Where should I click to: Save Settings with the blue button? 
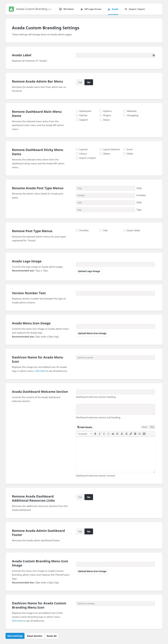15,636
